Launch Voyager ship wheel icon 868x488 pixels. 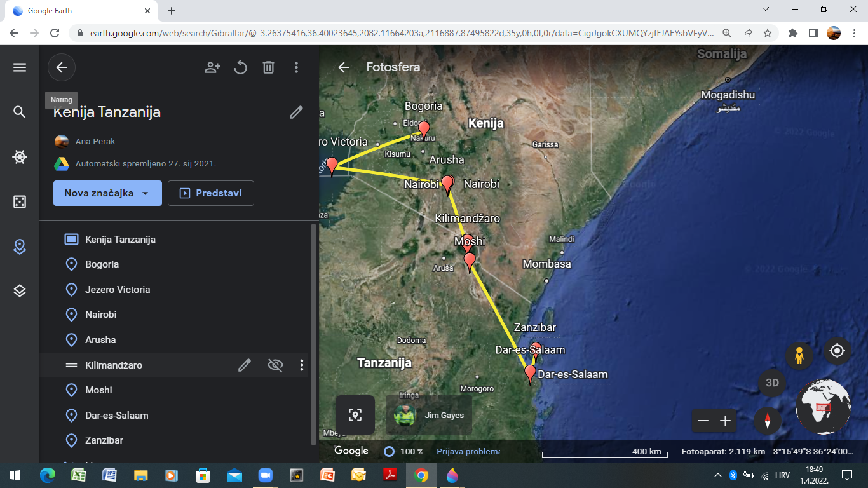(x=20, y=157)
